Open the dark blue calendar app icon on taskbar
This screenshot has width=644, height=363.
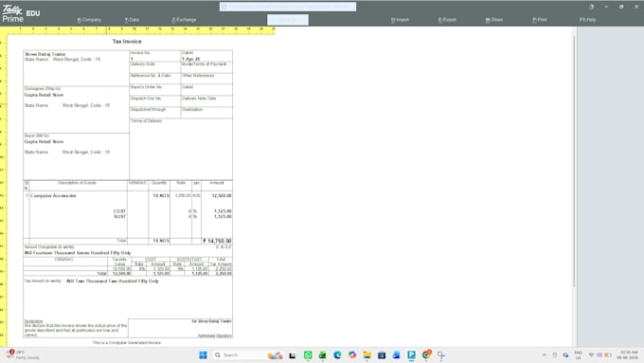click(382, 354)
